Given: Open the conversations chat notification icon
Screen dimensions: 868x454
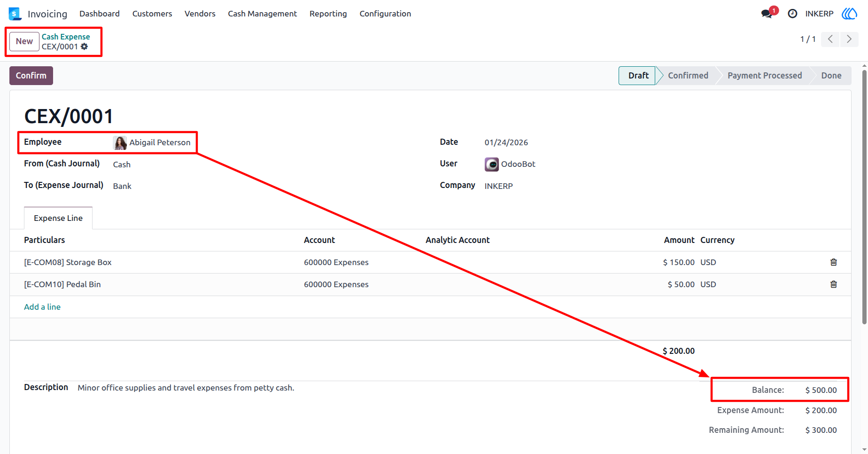Looking at the screenshot, I should click(767, 14).
